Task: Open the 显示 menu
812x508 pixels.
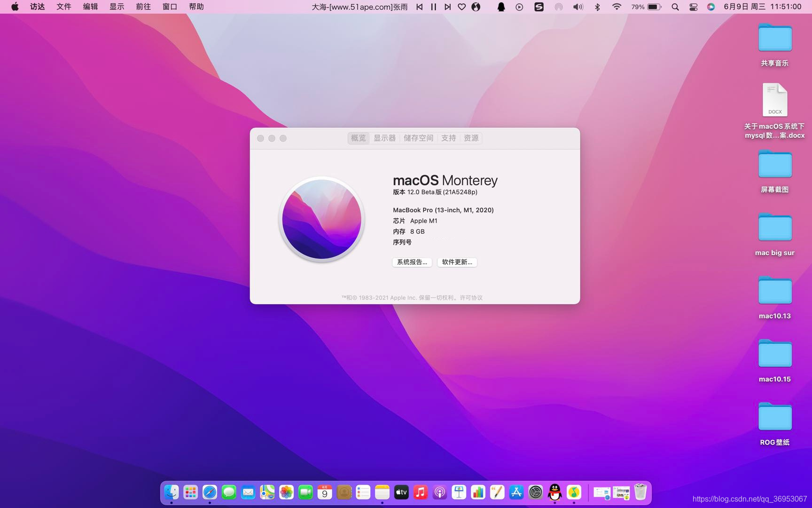Action: [117, 7]
